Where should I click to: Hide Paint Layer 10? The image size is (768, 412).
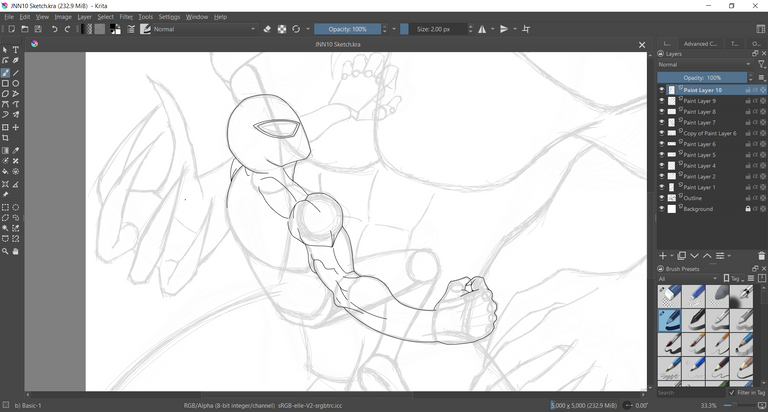662,90
